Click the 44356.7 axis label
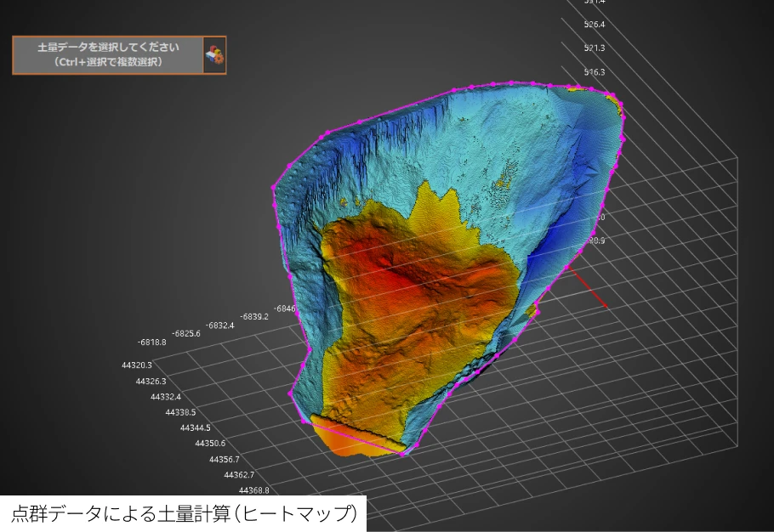Screen dimensions: 774x532 pos(225,459)
